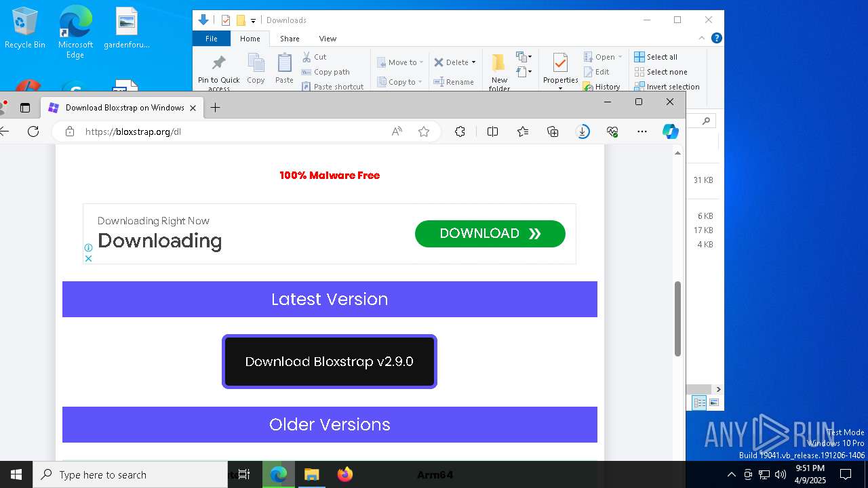Refresh the Bloxstrap page in Edge
This screenshot has height=488, width=868.
point(33,131)
